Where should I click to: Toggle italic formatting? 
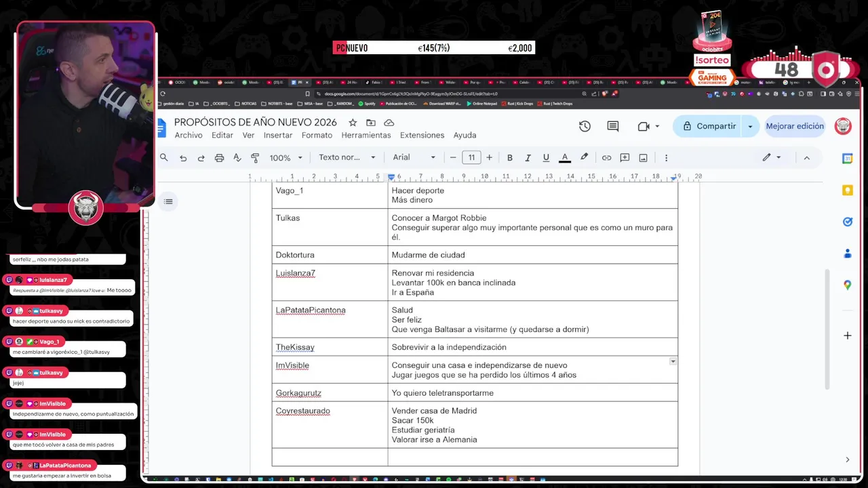tap(528, 158)
